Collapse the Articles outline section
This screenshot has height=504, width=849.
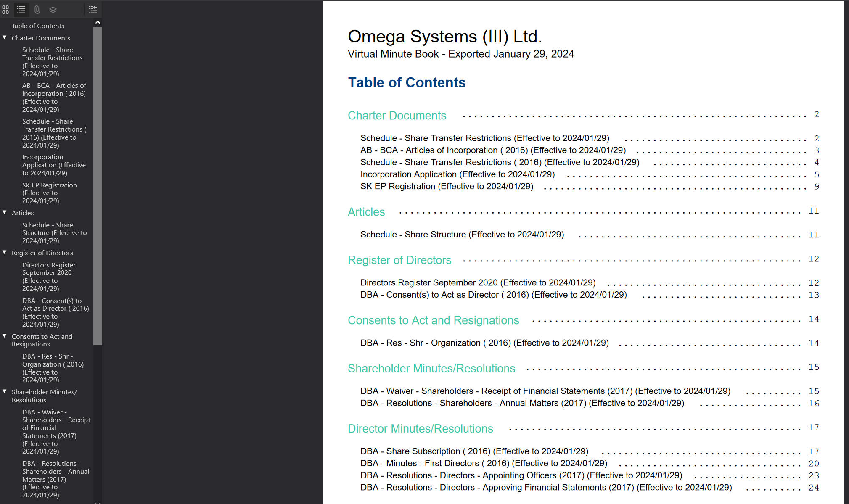click(5, 212)
